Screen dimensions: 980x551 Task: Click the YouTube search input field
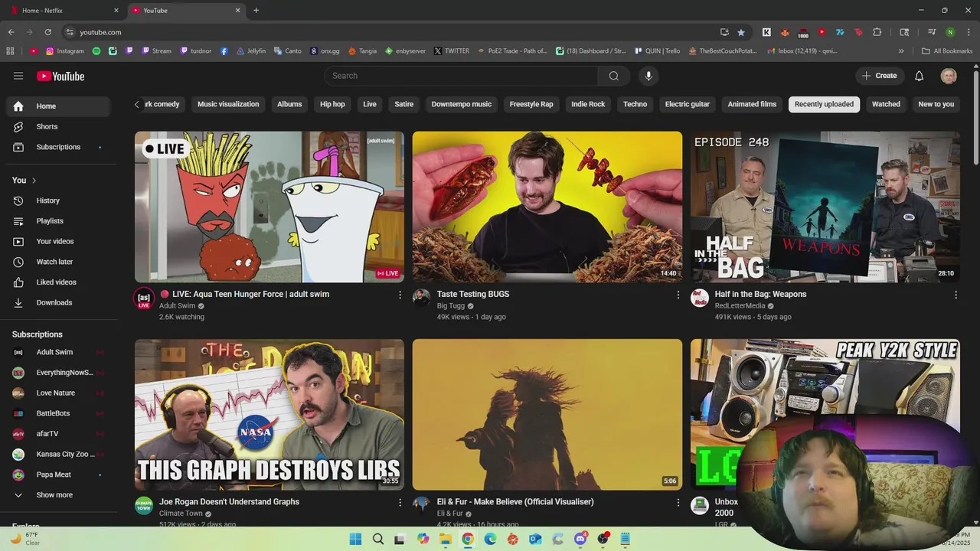462,76
